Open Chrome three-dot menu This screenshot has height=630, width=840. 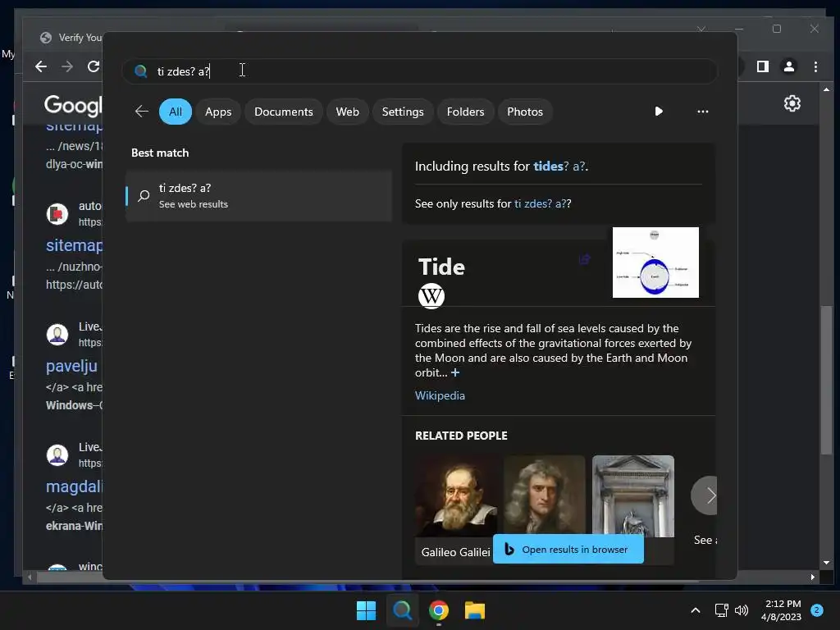[x=815, y=66]
